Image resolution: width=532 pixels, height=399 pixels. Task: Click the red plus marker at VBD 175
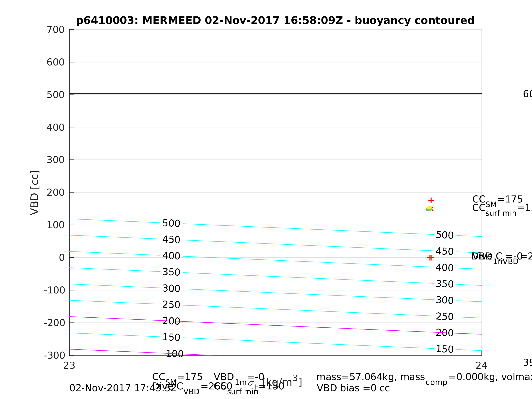click(431, 200)
